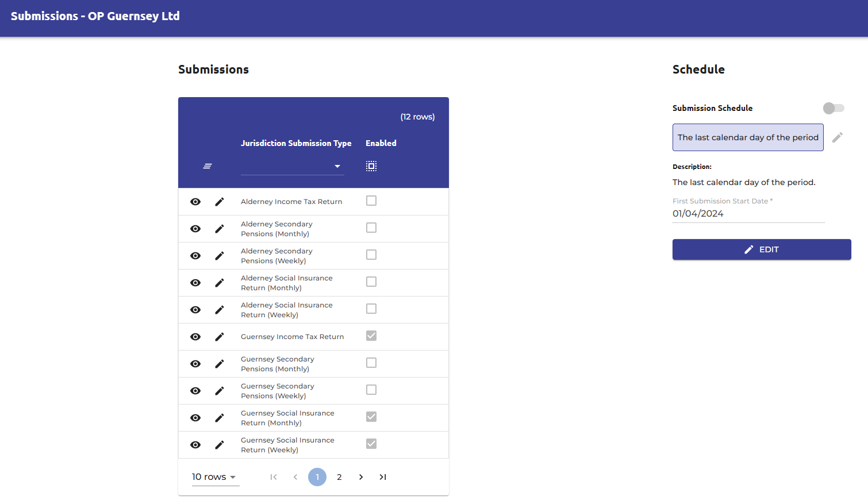868x500 pixels.
Task: Edit Alderney Secondary Pensions (Monthly) row
Action: [220, 229]
